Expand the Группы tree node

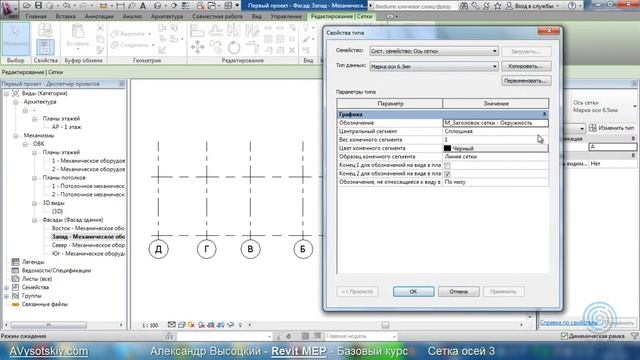(7, 296)
